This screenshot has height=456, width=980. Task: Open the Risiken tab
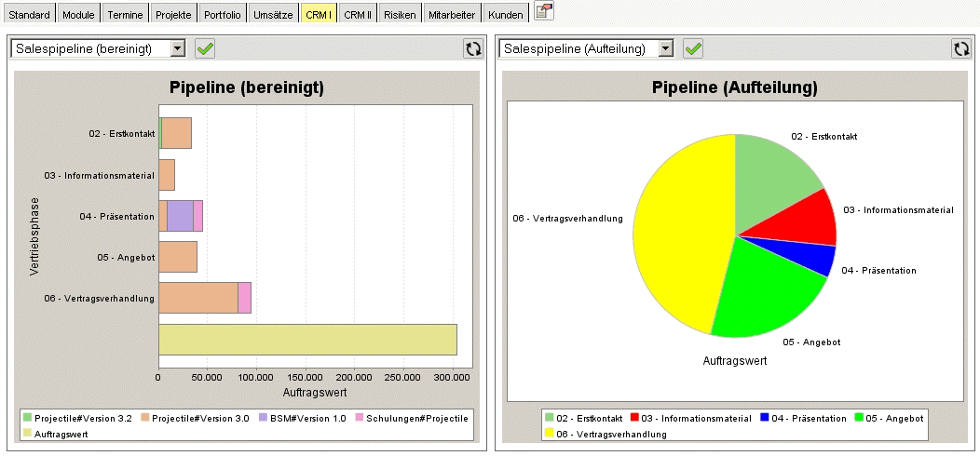click(400, 15)
